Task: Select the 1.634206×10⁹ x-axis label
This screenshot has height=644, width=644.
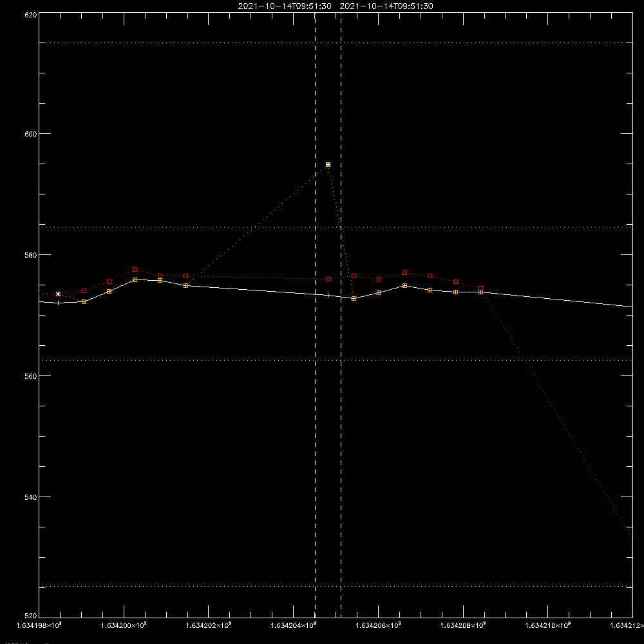Action: (x=378, y=625)
